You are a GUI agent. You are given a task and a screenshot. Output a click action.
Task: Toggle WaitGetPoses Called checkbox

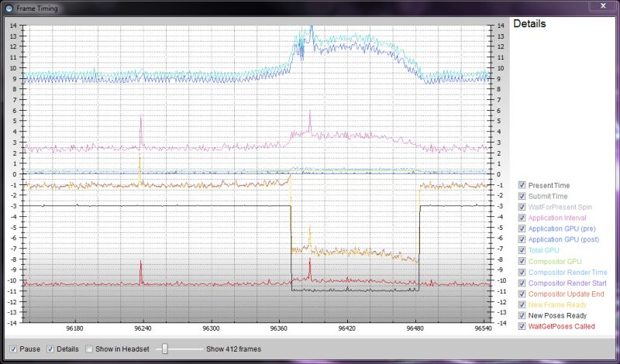tap(522, 326)
